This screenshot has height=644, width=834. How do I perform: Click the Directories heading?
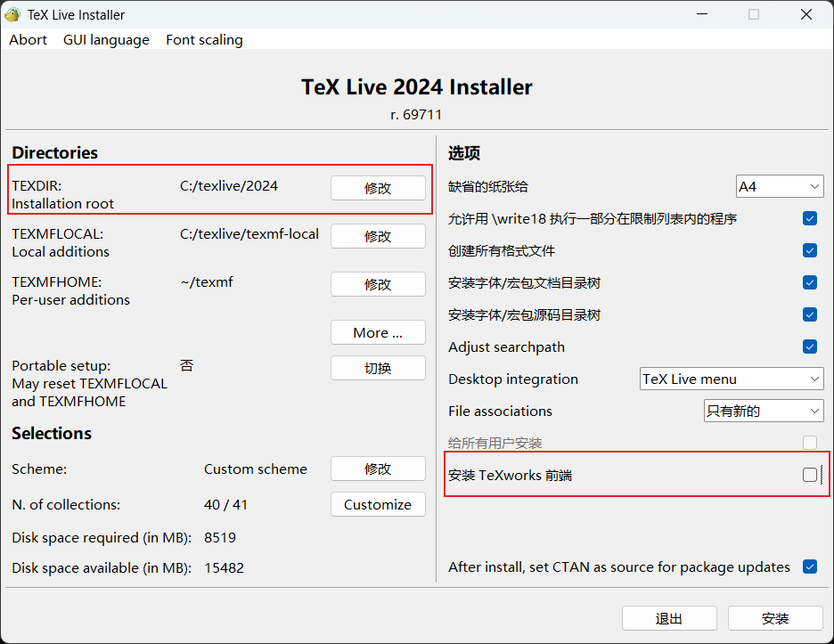point(54,152)
